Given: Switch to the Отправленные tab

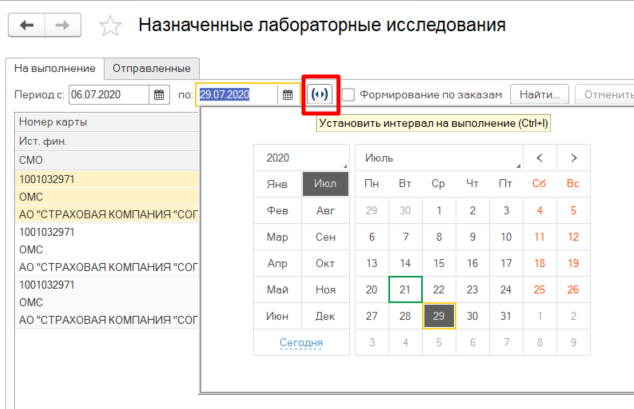Looking at the screenshot, I should (152, 68).
